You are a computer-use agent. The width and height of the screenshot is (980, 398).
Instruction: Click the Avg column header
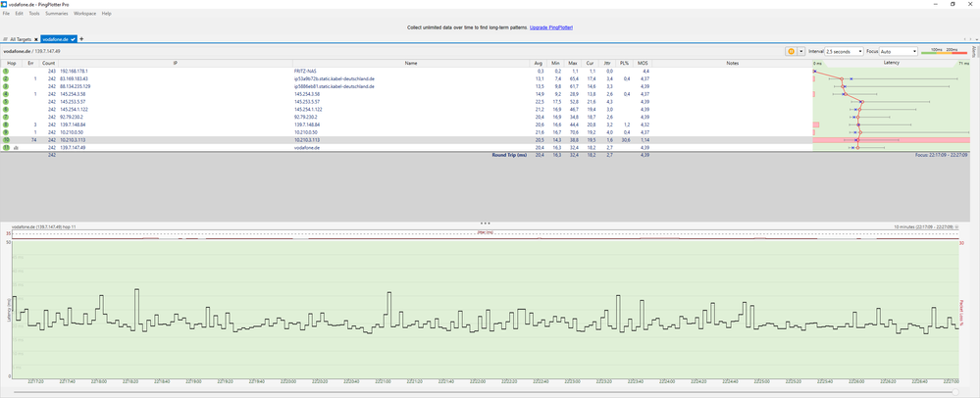539,63
